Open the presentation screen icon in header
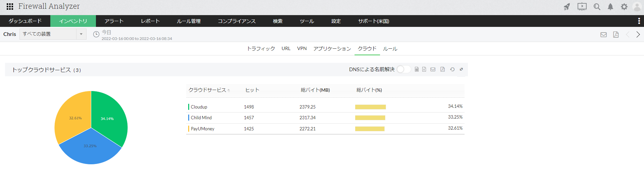644x172 pixels. 582,7
